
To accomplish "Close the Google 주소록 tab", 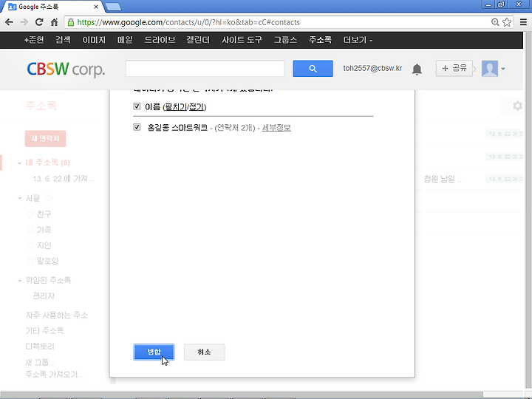I will (96, 7).
